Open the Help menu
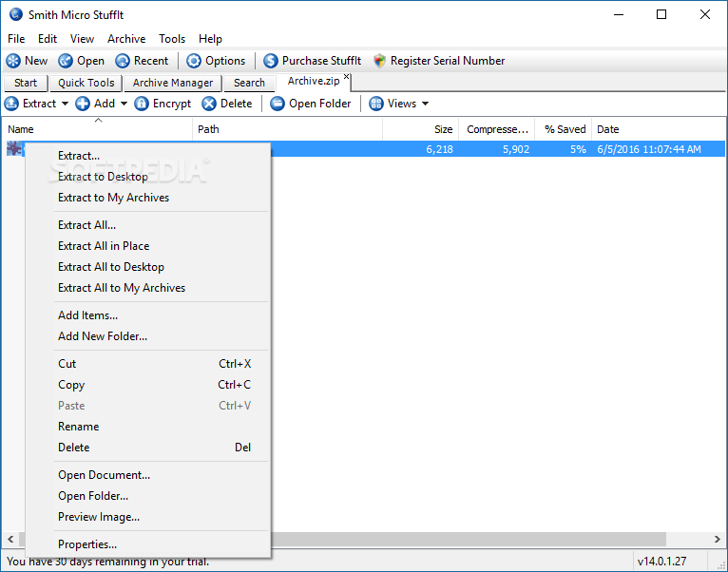The image size is (728, 572). [x=210, y=39]
